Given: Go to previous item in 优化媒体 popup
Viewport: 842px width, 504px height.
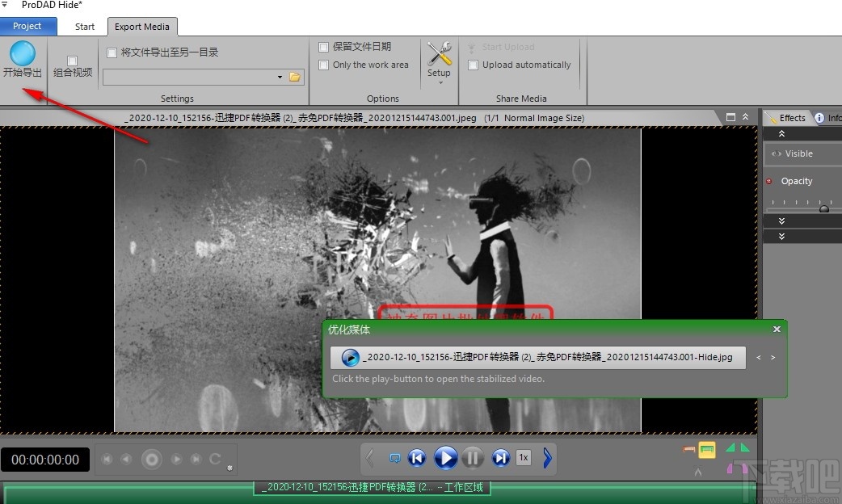Looking at the screenshot, I should pos(758,358).
